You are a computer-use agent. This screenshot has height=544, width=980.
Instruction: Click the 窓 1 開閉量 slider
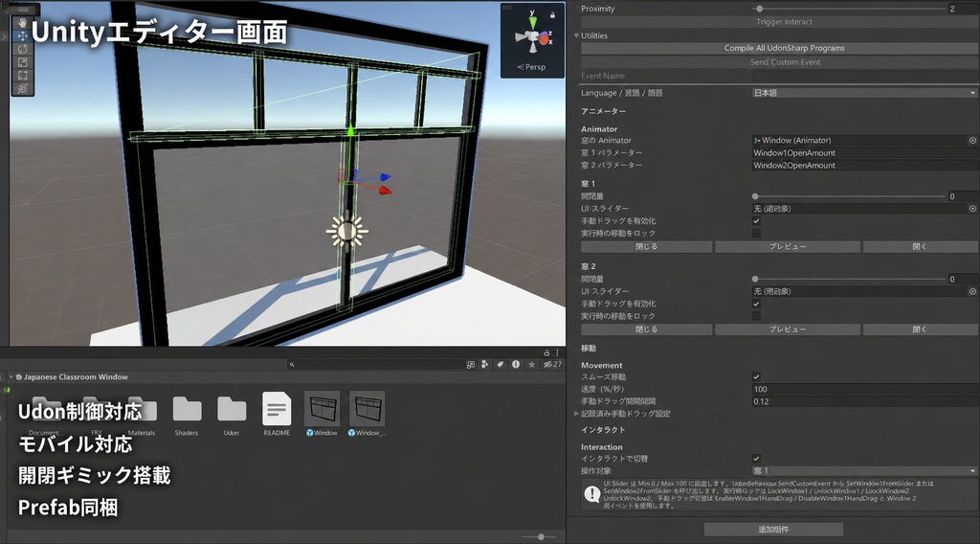coord(849,196)
